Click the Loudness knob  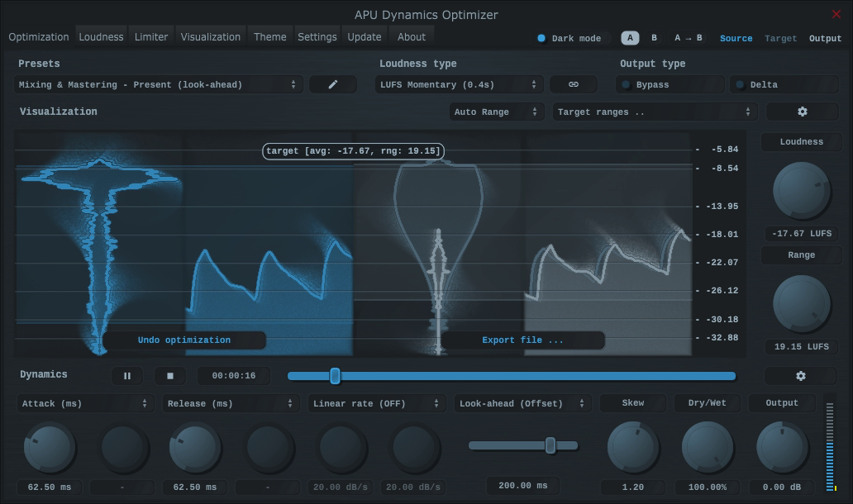801,190
